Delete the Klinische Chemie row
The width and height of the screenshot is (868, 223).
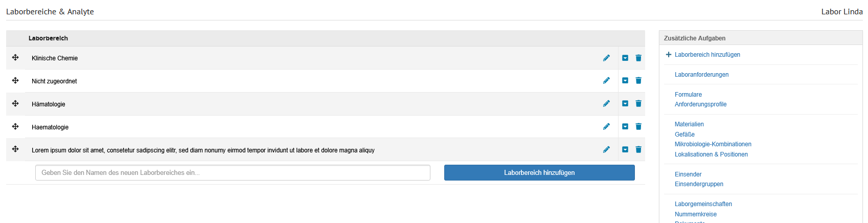point(638,58)
